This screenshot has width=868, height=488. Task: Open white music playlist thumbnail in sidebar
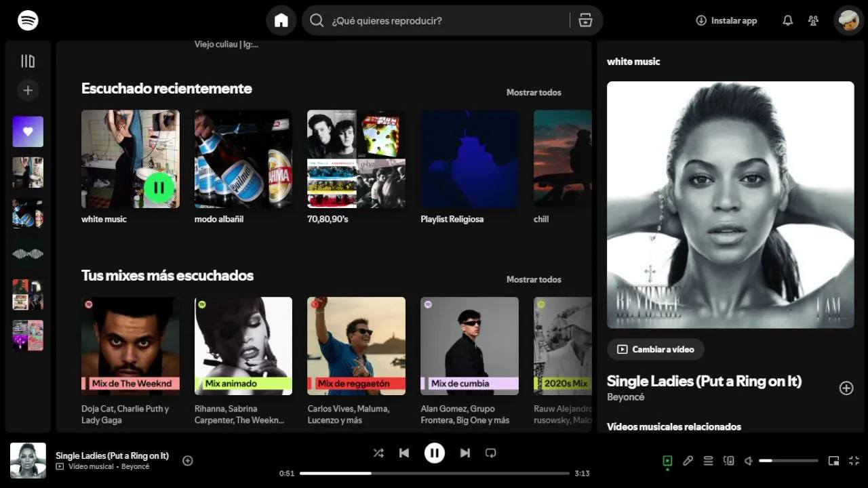(28, 172)
